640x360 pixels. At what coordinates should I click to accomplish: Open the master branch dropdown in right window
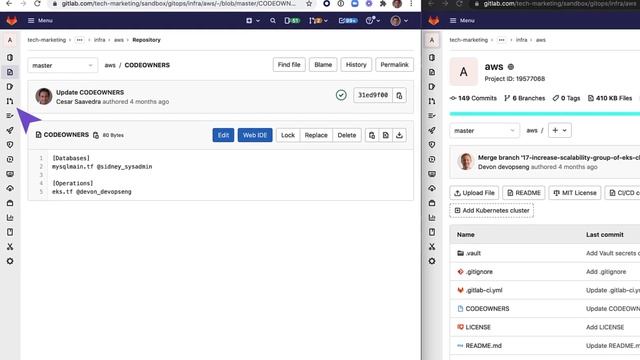click(484, 131)
